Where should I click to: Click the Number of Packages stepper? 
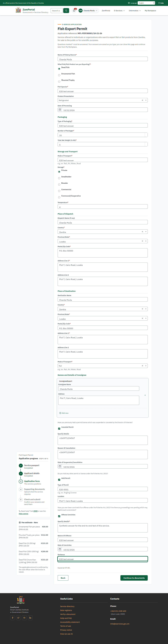[146, 135]
